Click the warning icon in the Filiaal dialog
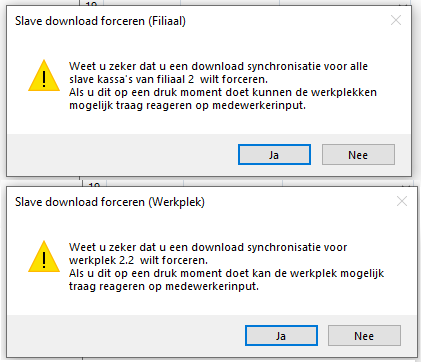 point(44,76)
